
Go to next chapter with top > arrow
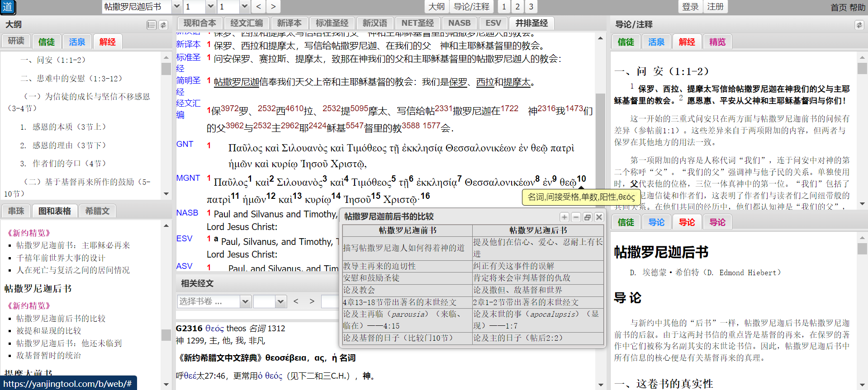coord(273,7)
